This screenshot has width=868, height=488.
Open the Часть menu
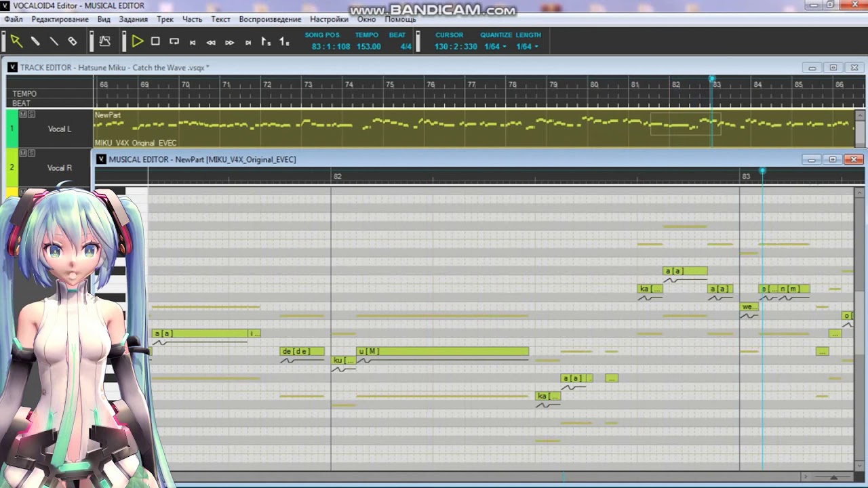pos(193,20)
